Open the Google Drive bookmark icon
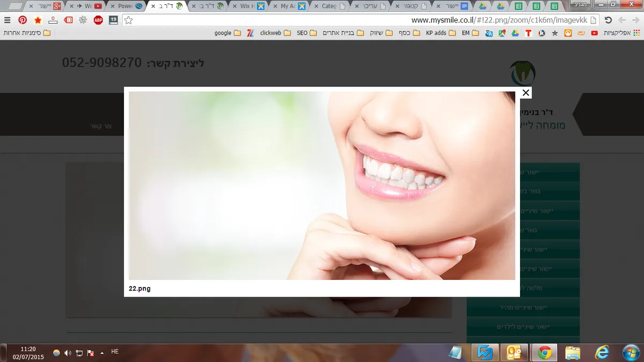This screenshot has height=362, width=644. pos(515,33)
